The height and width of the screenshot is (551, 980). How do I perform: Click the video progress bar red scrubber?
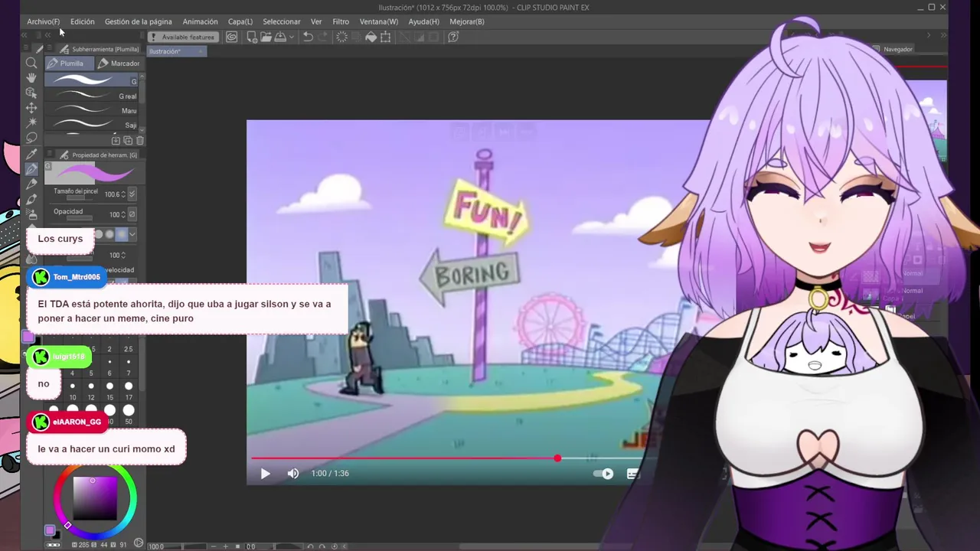click(557, 458)
